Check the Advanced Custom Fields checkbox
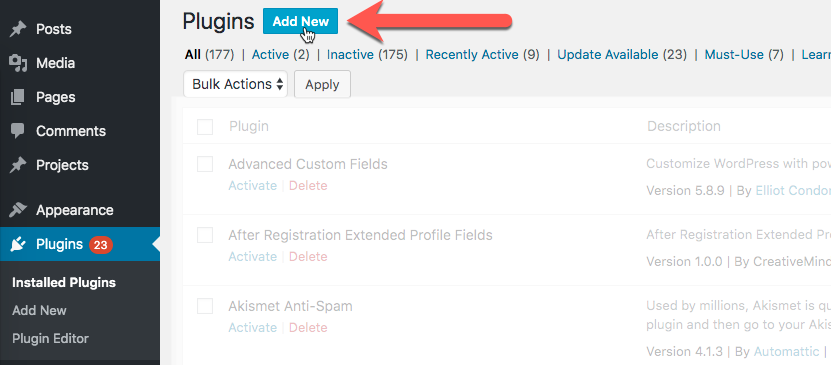Image resolution: width=831 pixels, height=365 pixels. (205, 164)
